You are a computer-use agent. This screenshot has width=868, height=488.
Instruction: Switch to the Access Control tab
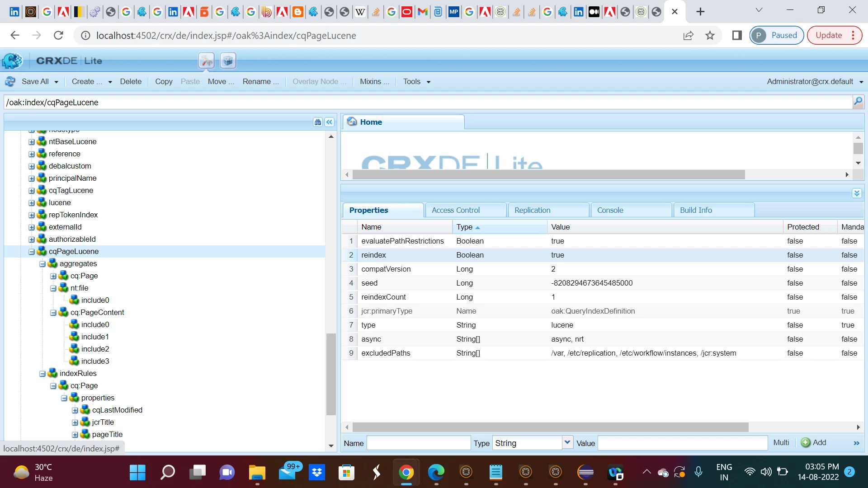456,210
